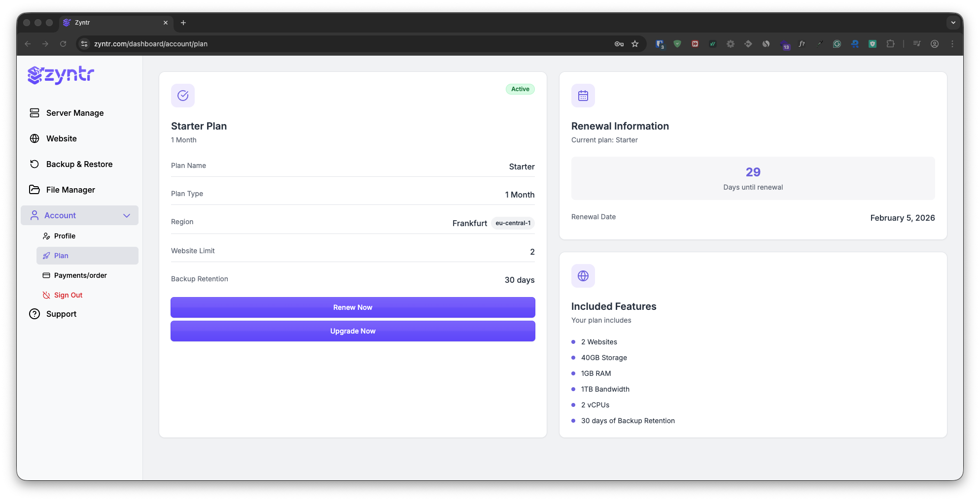Click the credit card icon beside Payments/order
The image size is (980, 501).
[x=46, y=275]
